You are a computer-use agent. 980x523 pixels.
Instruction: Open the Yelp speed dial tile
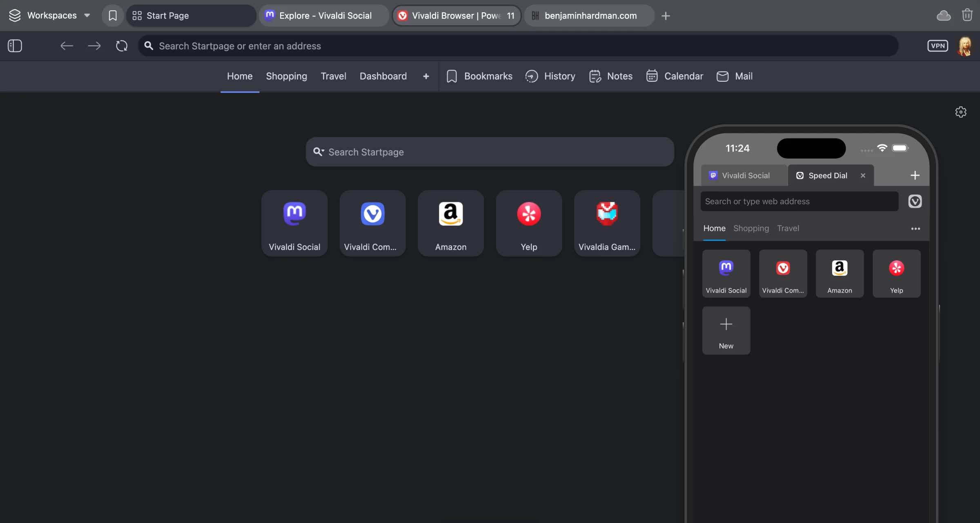point(529,223)
